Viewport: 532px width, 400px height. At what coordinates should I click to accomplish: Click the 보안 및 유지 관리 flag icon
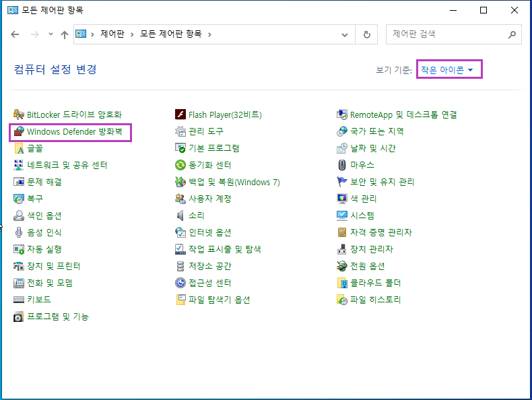point(342,182)
